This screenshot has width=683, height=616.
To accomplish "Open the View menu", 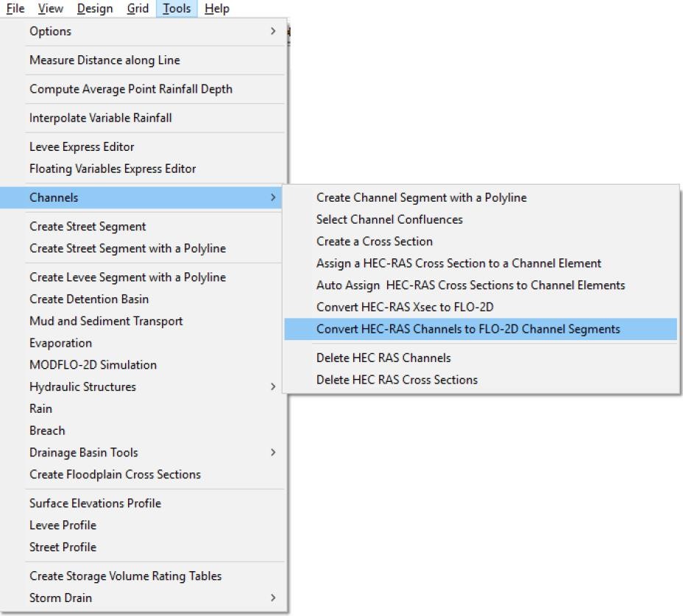I will (x=50, y=9).
